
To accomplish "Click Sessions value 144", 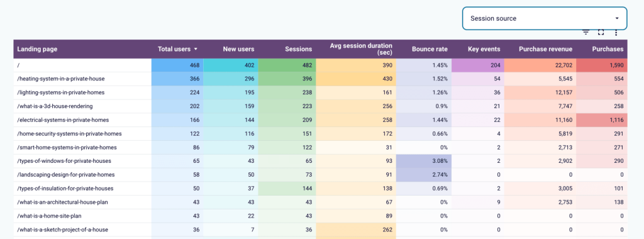I will pos(307,189).
